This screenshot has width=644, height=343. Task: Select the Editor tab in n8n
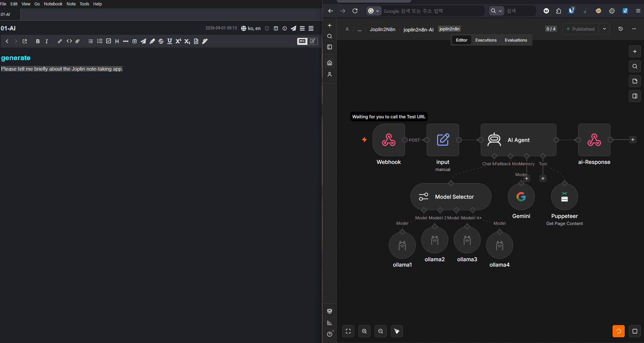click(x=461, y=40)
